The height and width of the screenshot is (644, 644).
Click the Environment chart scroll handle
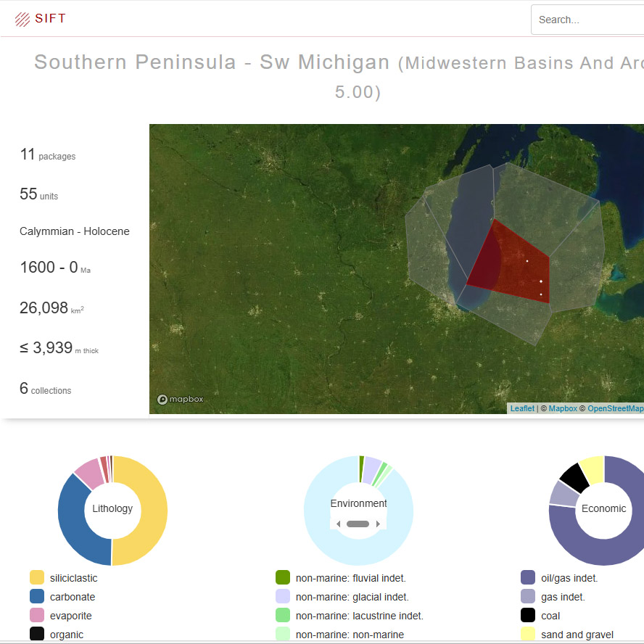[358, 524]
